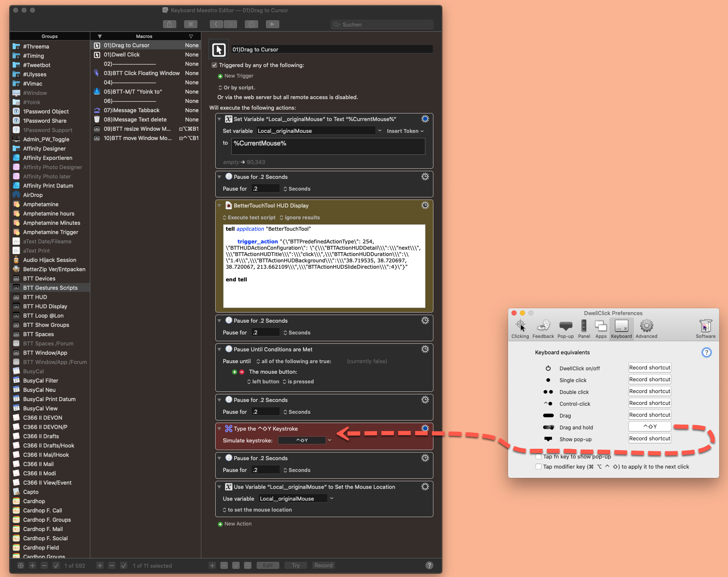Select the '1Password Object' group
The image size is (728, 577).
coord(50,111)
